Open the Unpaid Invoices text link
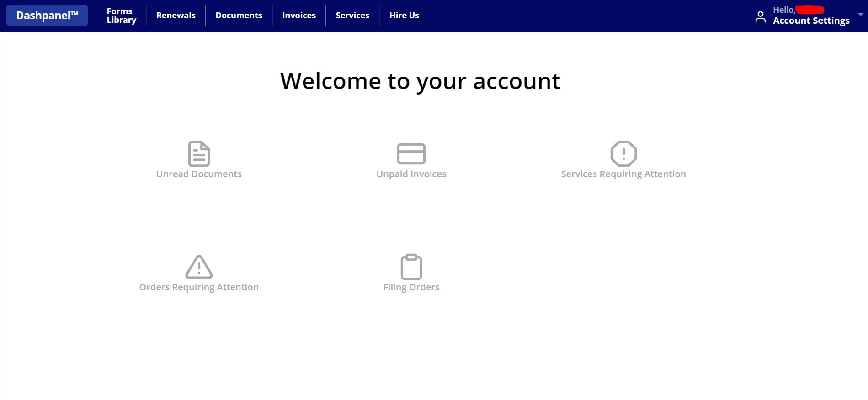This screenshot has height=400, width=868. click(x=411, y=174)
